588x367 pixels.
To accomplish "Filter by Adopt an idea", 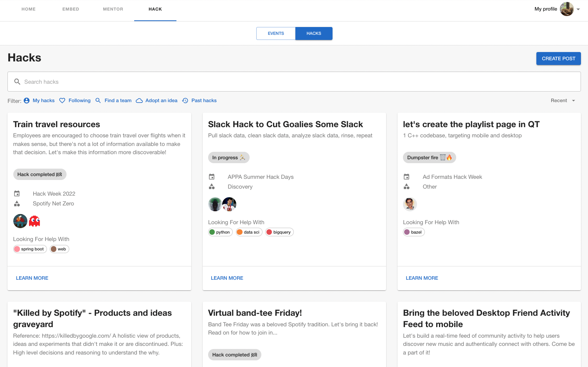I will point(156,101).
